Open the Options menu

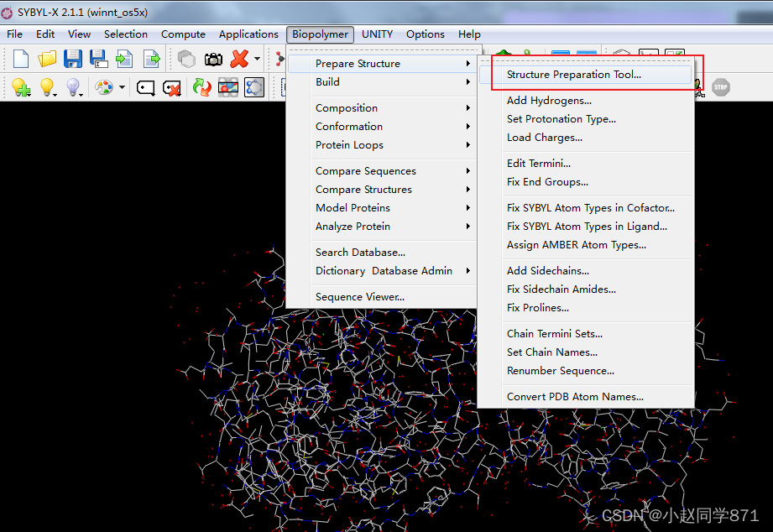point(425,34)
